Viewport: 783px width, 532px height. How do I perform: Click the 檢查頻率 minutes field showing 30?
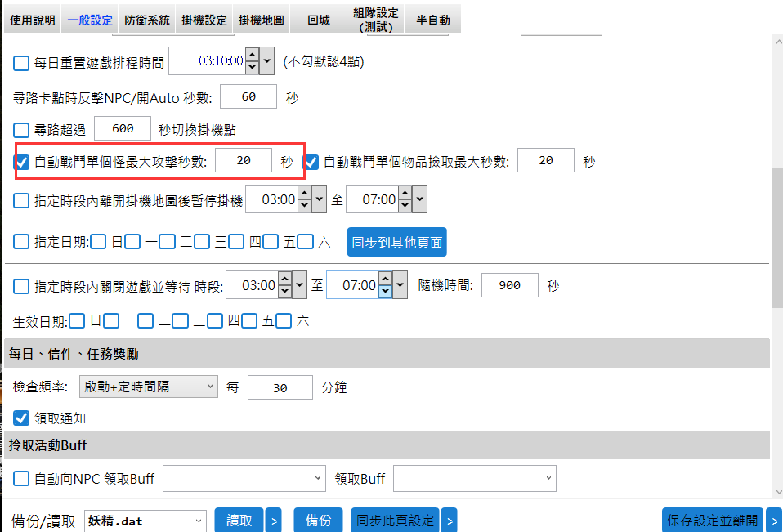point(280,388)
